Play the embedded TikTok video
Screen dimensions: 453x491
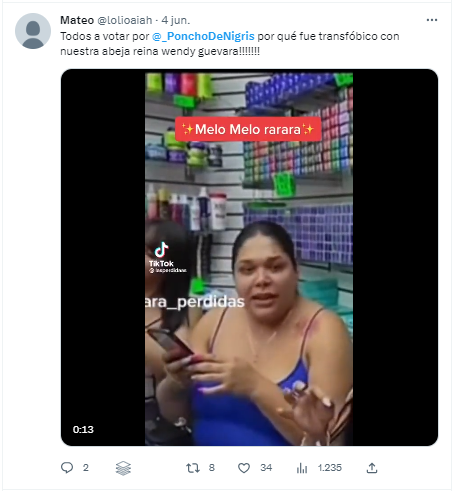249,257
